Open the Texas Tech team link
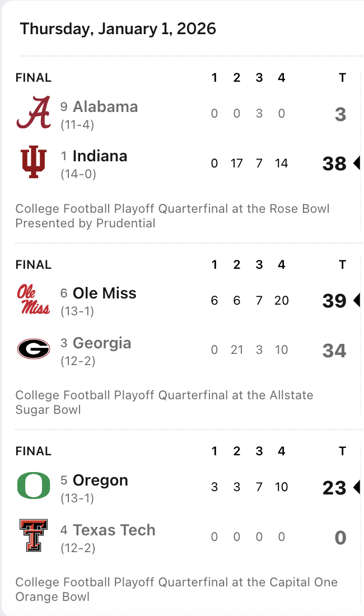Screen dimensions: 364x616 click(114, 530)
